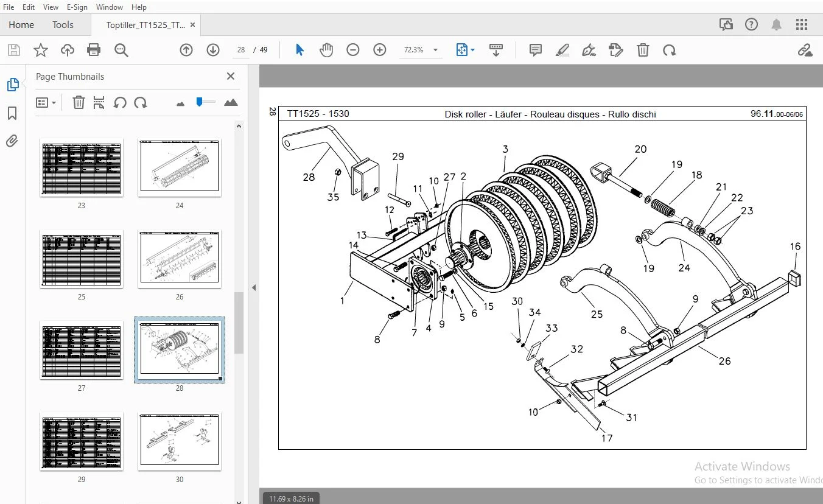823x504 pixels.
Task: Adjust the thumbnail size slider
Action: point(200,102)
